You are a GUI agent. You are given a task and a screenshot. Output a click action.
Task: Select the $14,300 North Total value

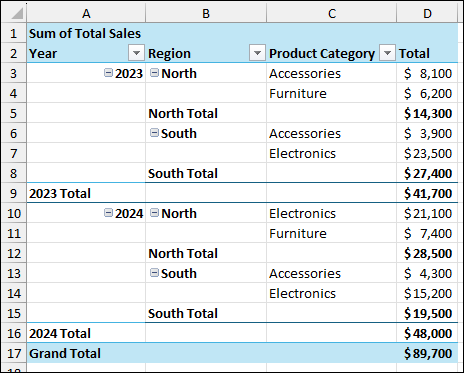click(427, 113)
